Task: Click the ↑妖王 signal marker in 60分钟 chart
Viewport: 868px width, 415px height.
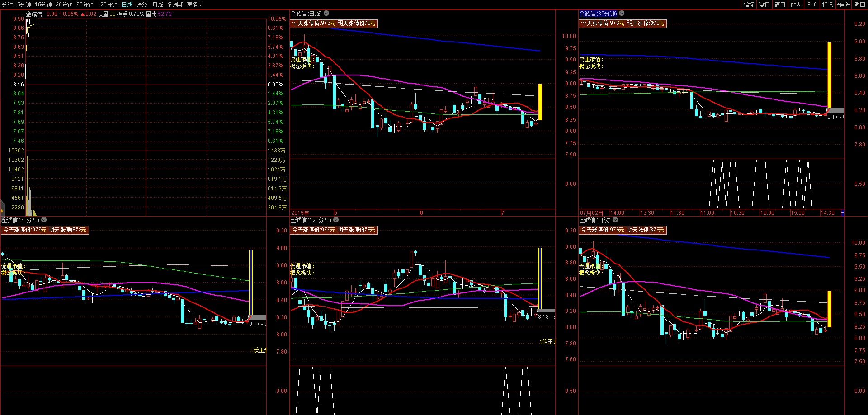Action: [x=259, y=350]
